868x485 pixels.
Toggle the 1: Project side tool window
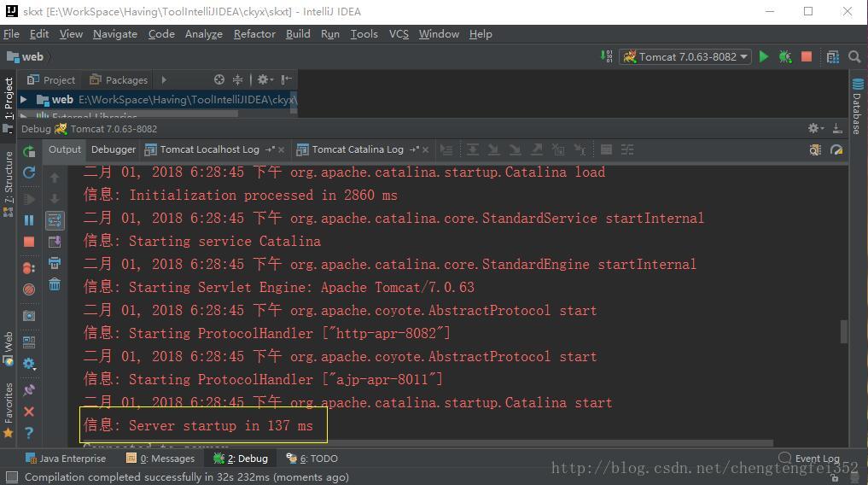pyautogui.click(x=9, y=105)
